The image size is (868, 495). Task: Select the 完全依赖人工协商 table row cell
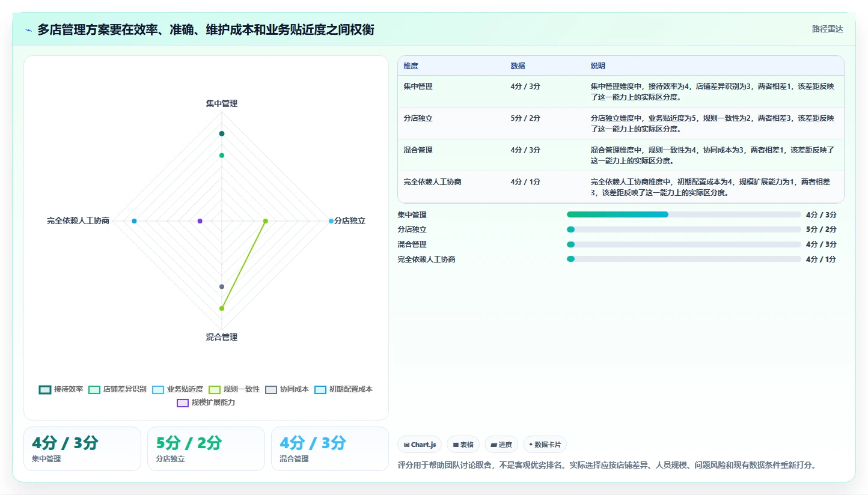pos(433,182)
